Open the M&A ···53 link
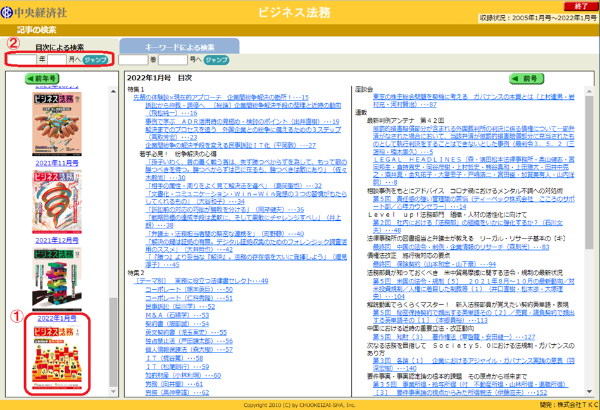 (x=177, y=315)
